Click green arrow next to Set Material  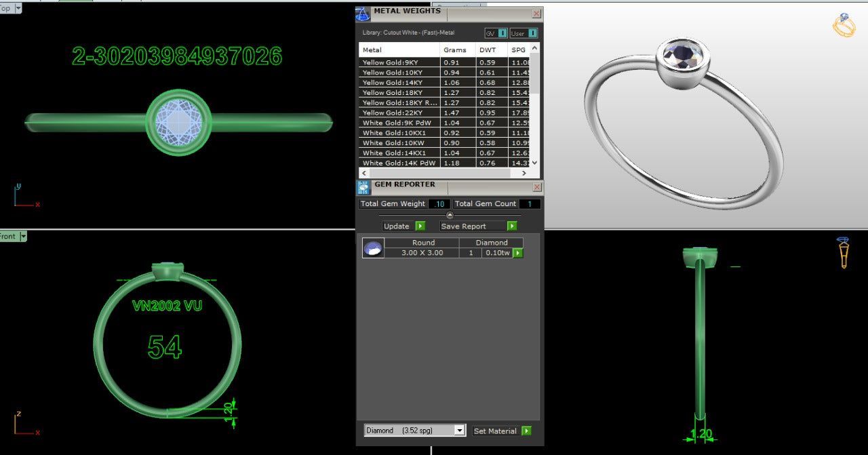(527, 431)
